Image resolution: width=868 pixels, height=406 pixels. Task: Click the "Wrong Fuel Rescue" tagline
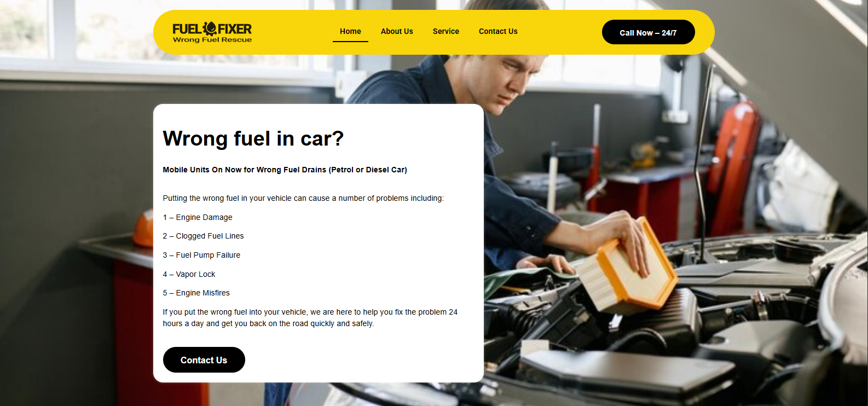click(x=212, y=40)
